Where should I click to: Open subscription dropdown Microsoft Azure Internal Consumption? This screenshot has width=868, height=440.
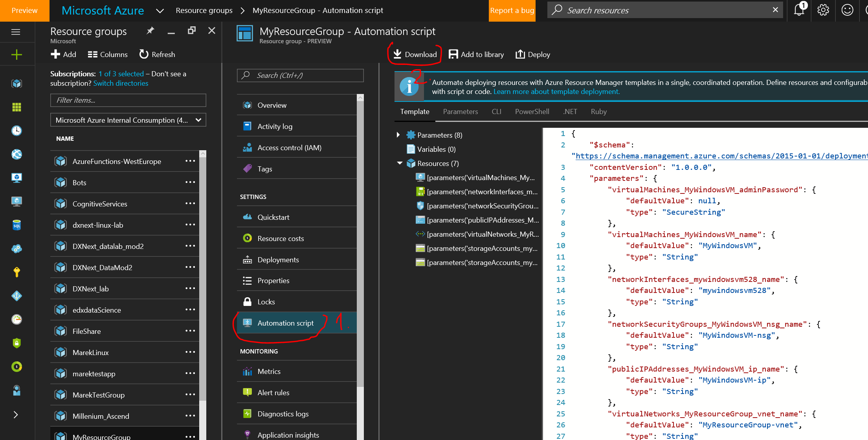pyautogui.click(x=128, y=120)
